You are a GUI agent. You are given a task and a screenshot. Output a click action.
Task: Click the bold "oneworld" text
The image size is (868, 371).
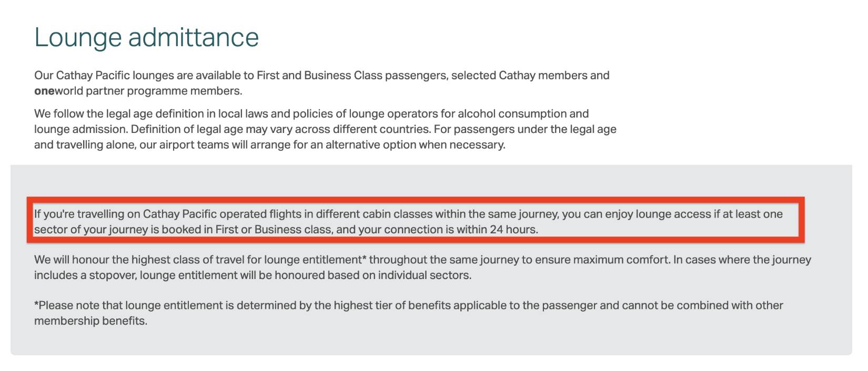tap(57, 91)
